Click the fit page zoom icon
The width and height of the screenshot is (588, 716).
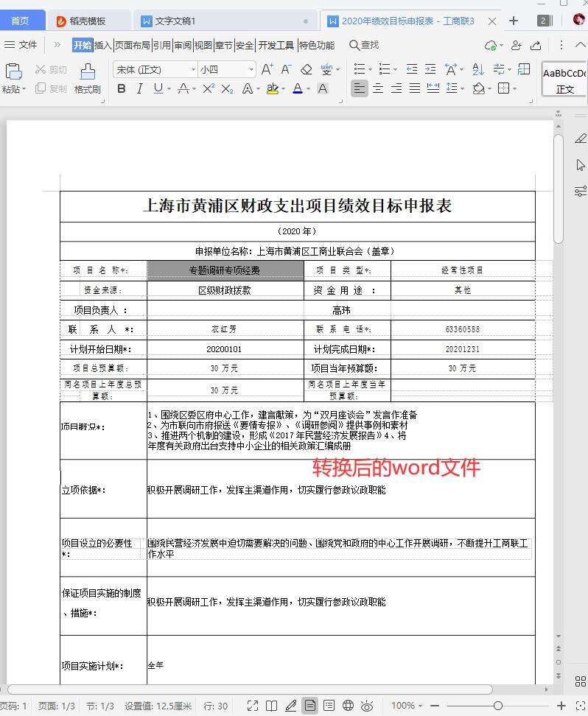click(x=580, y=706)
